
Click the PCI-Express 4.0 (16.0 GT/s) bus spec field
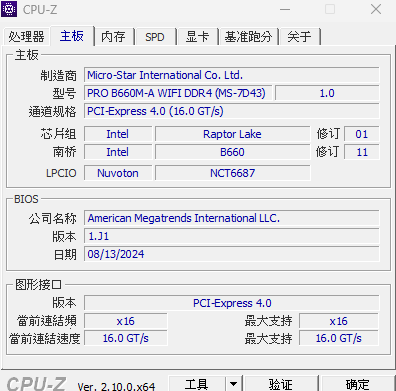pos(232,111)
